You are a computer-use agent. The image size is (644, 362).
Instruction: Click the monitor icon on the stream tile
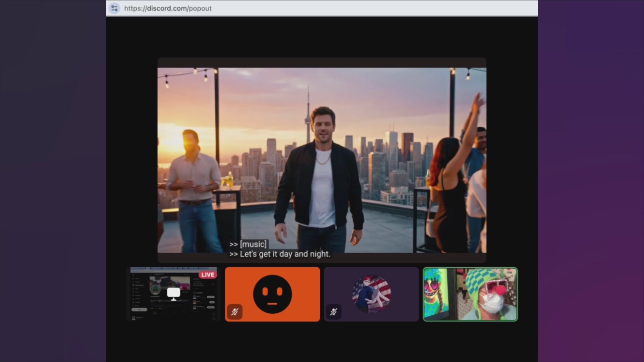tap(173, 294)
